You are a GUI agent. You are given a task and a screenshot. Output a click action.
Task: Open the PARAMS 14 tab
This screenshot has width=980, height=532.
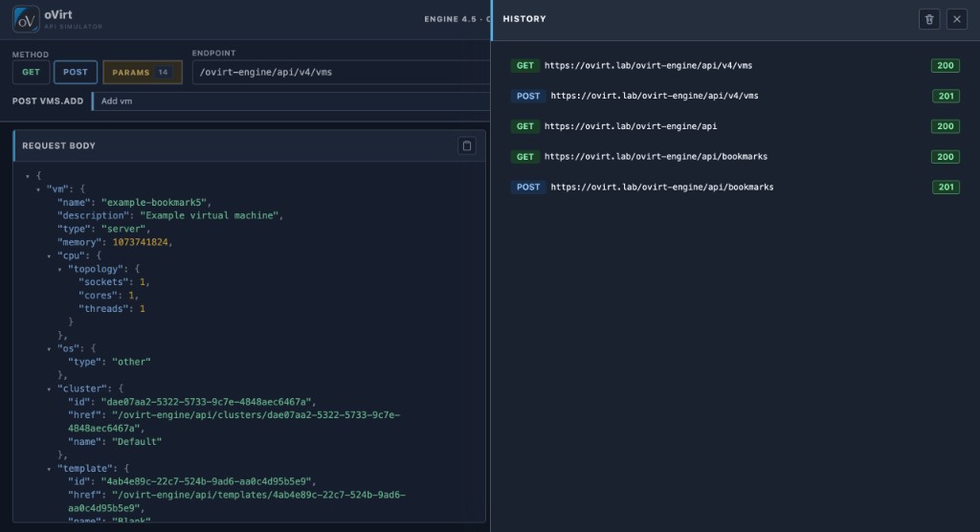pyautogui.click(x=143, y=72)
